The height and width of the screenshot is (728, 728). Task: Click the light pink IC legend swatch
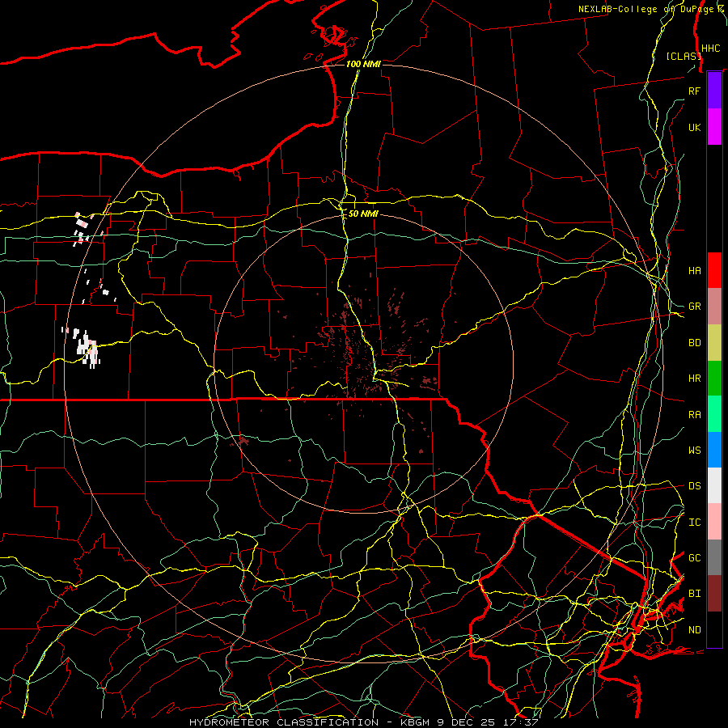tap(714, 522)
